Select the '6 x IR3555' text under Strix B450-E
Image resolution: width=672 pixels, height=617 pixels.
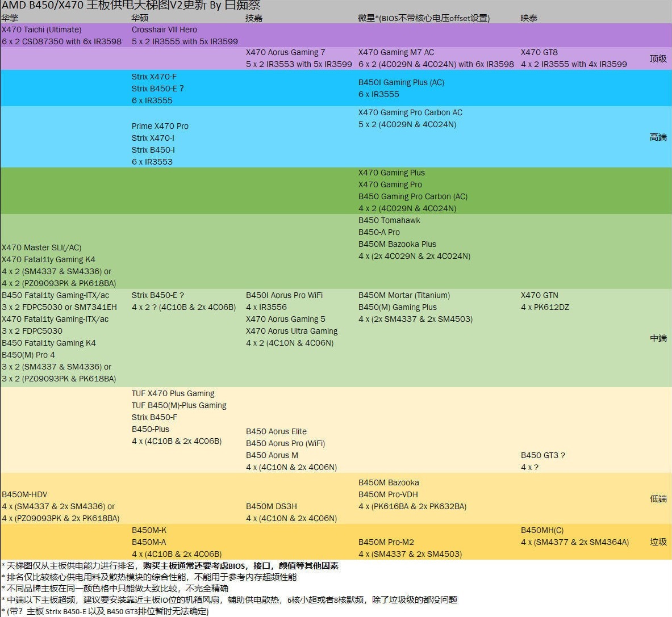pos(152,100)
